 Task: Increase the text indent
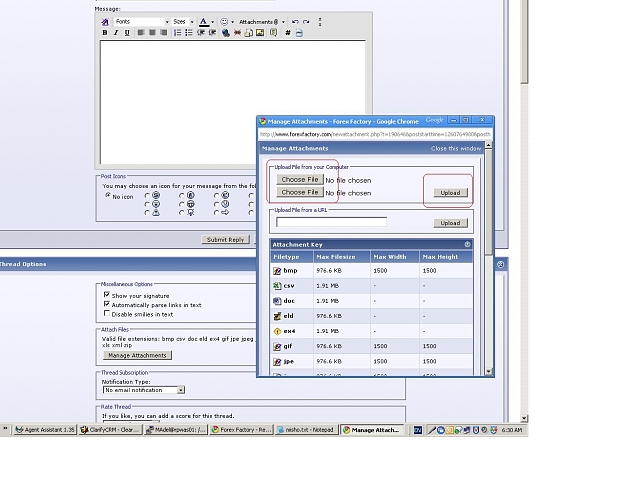click(212, 33)
